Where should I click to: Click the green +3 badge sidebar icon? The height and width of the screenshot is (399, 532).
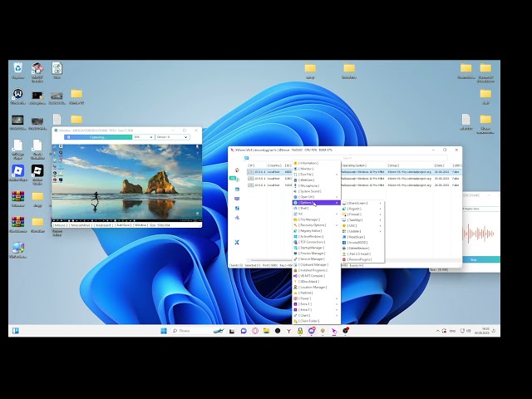pos(234,179)
